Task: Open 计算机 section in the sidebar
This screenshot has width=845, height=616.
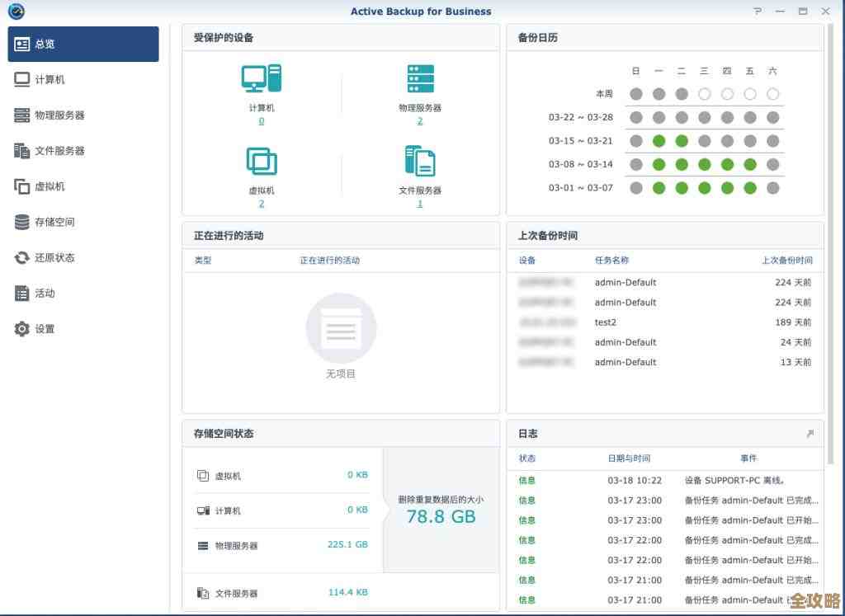Action: click(x=50, y=80)
